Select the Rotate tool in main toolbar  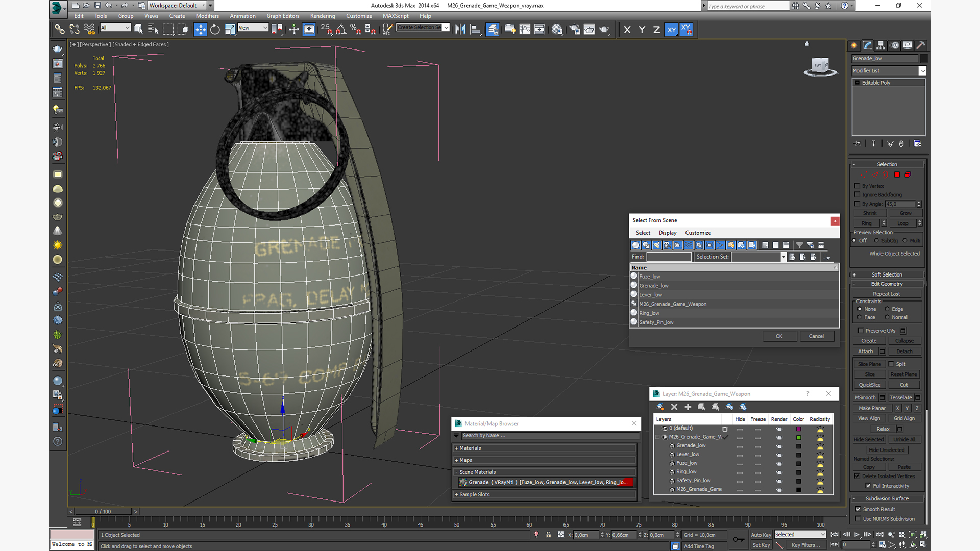[215, 30]
